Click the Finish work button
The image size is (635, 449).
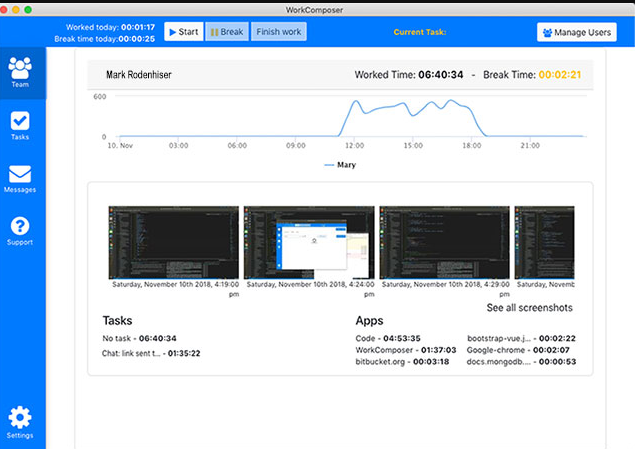click(279, 32)
